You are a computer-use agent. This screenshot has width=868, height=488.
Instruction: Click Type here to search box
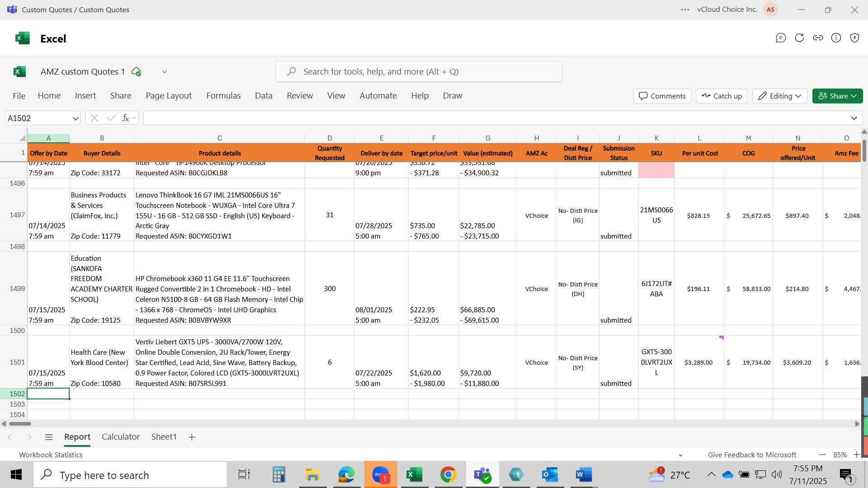[x=130, y=475]
